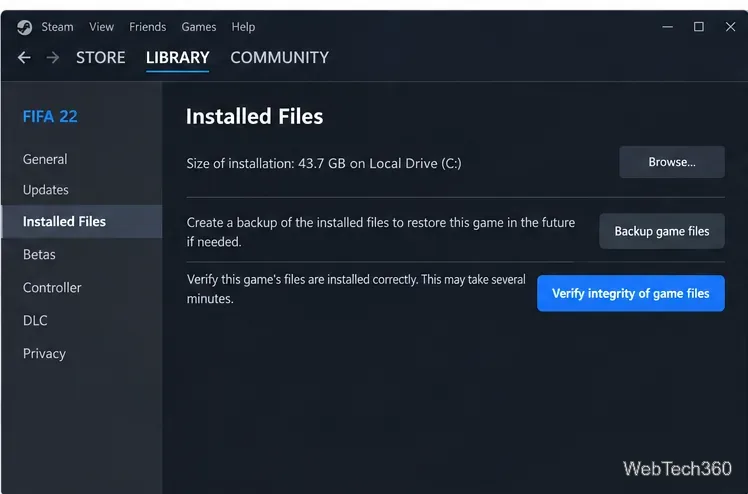Image resolution: width=748 pixels, height=494 pixels.
Task: Click the Browse... button
Action: [672, 162]
